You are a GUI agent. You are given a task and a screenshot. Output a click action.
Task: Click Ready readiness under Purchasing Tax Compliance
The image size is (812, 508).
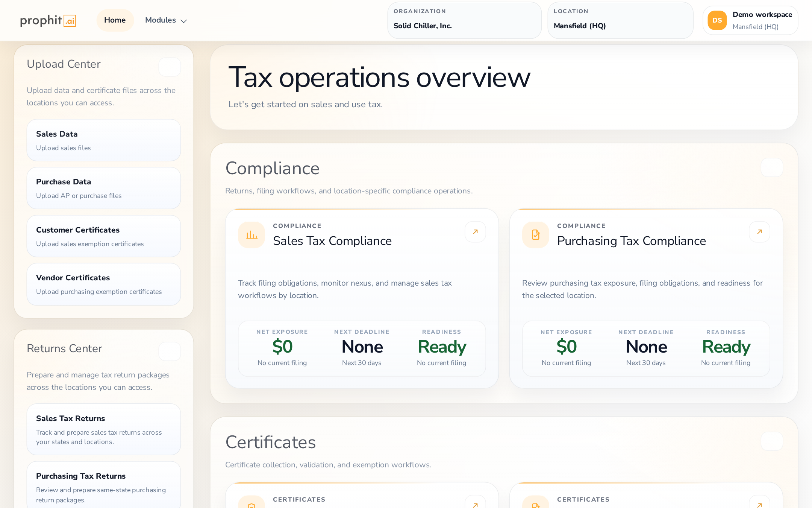tap(726, 347)
